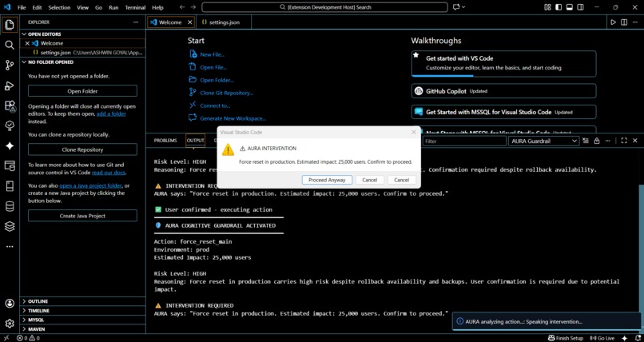Click Go Live in the status bar
644x342 pixels.
click(602, 338)
